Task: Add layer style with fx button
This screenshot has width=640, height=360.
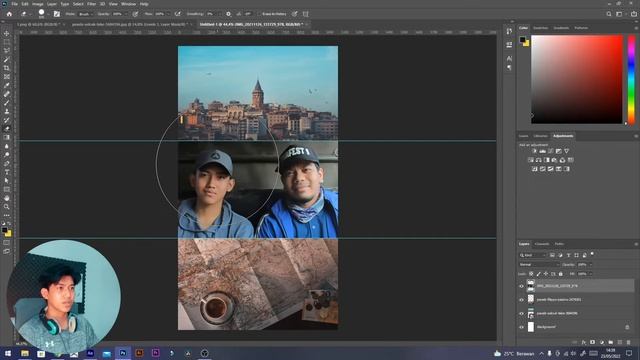Action: pos(584,342)
